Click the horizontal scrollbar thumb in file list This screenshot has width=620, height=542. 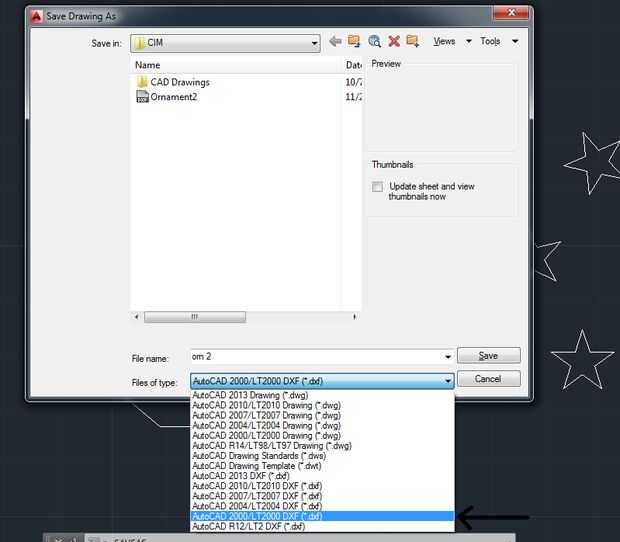195,317
